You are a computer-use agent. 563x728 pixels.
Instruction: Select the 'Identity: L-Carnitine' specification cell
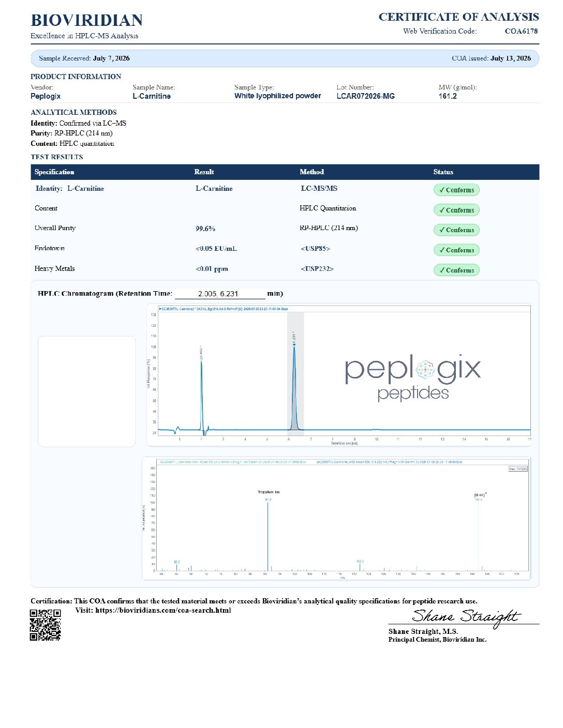click(x=69, y=188)
